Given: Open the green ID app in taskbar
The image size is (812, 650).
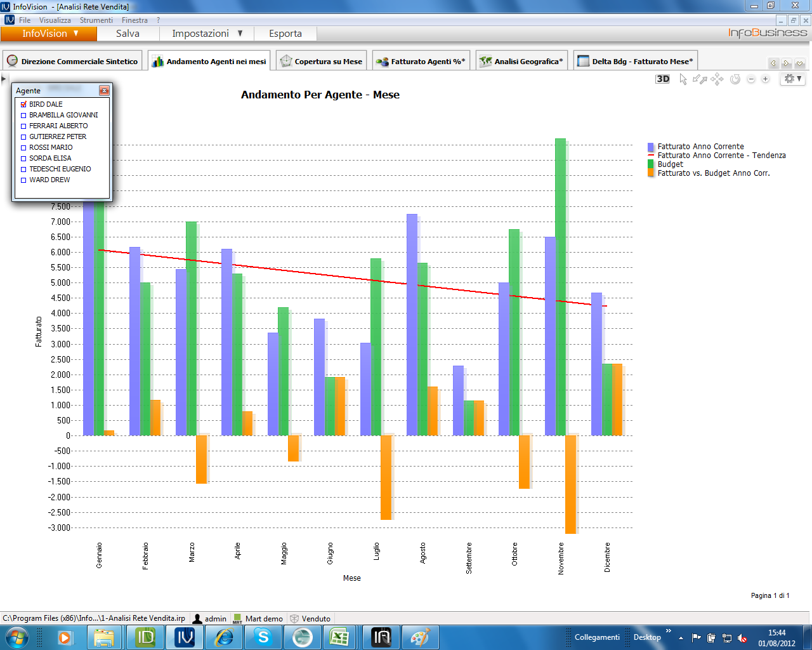Looking at the screenshot, I should point(145,637).
